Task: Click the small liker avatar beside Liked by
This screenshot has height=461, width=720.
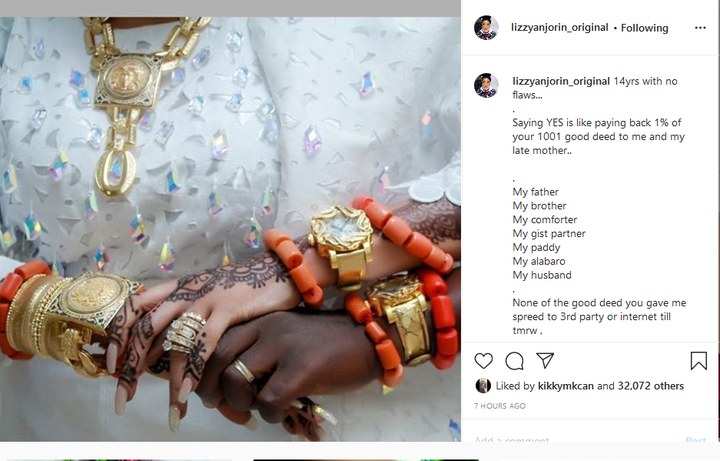Action: coord(483,386)
